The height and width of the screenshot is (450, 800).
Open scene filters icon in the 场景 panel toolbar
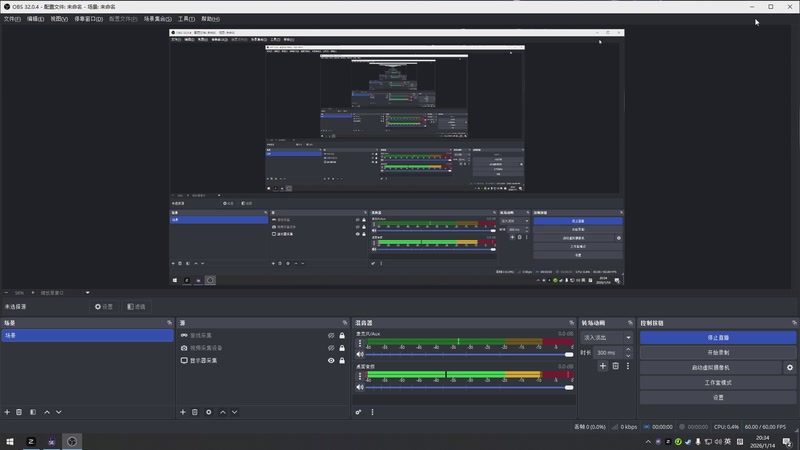pos(33,412)
